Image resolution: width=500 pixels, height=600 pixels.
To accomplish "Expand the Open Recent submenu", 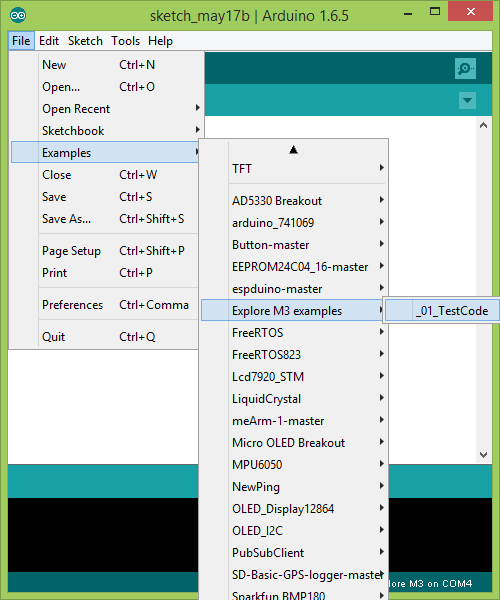I will point(105,109).
